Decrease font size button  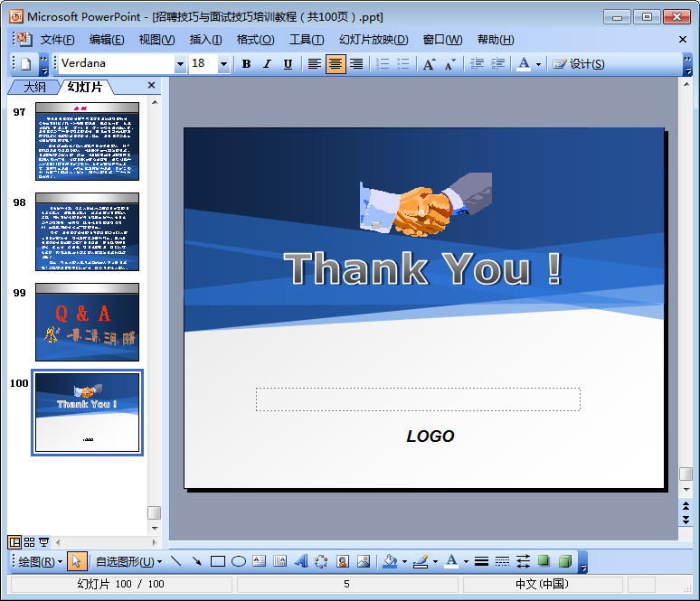[450, 64]
